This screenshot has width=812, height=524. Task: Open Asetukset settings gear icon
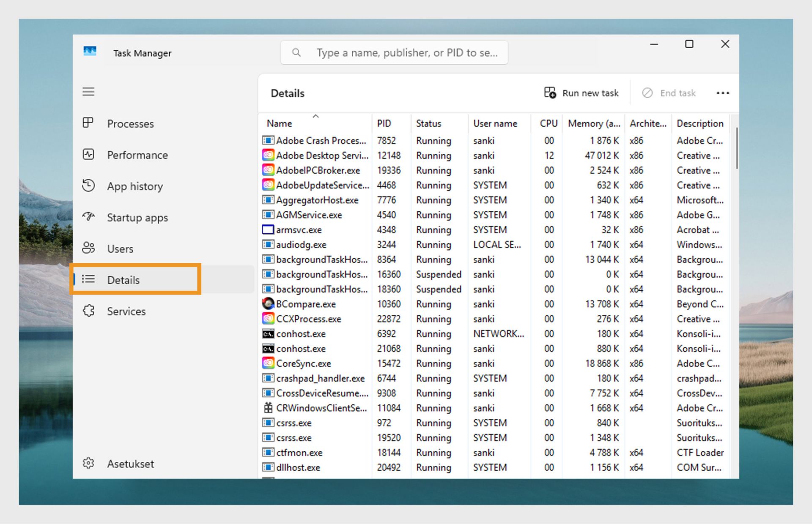pos(88,463)
